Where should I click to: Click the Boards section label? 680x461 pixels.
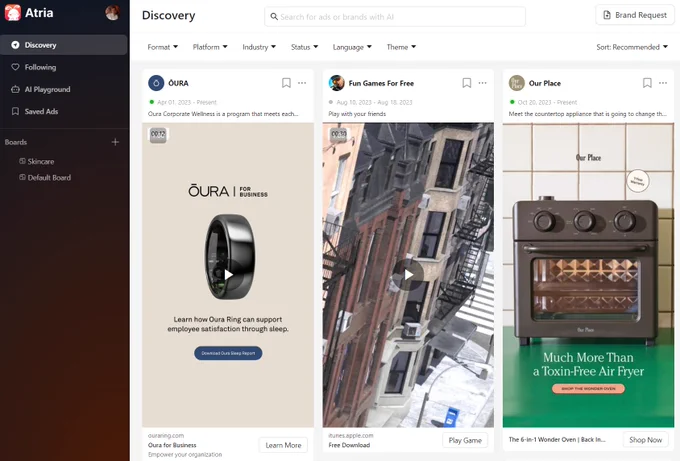point(16,142)
